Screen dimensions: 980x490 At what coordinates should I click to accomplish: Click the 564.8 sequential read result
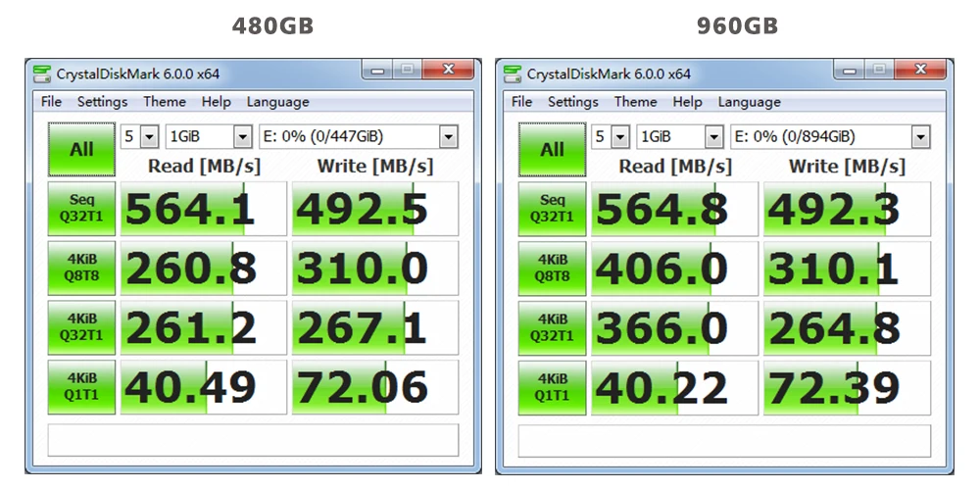coord(675,209)
